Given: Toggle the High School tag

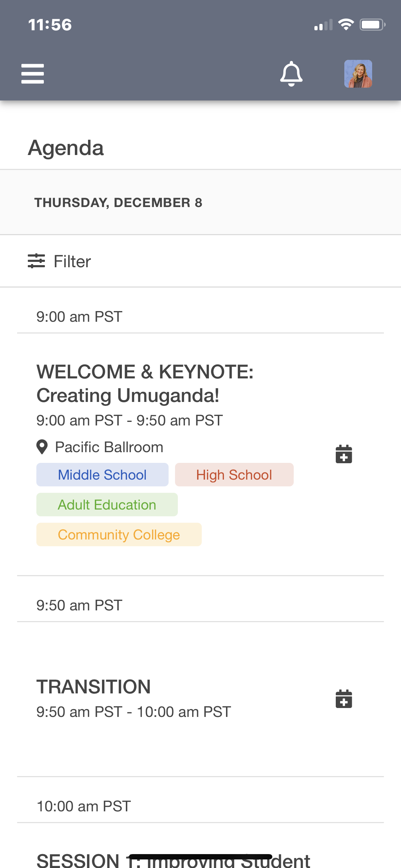Looking at the screenshot, I should pyautogui.click(x=233, y=474).
